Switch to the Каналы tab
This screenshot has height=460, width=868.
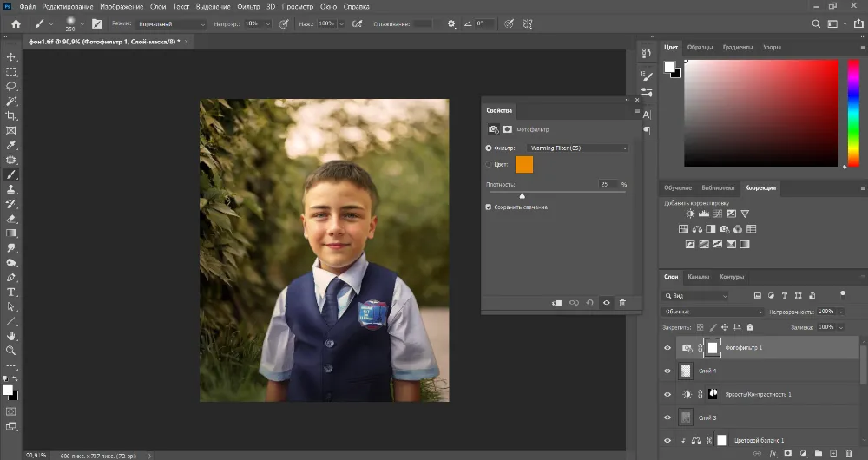(699, 277)
